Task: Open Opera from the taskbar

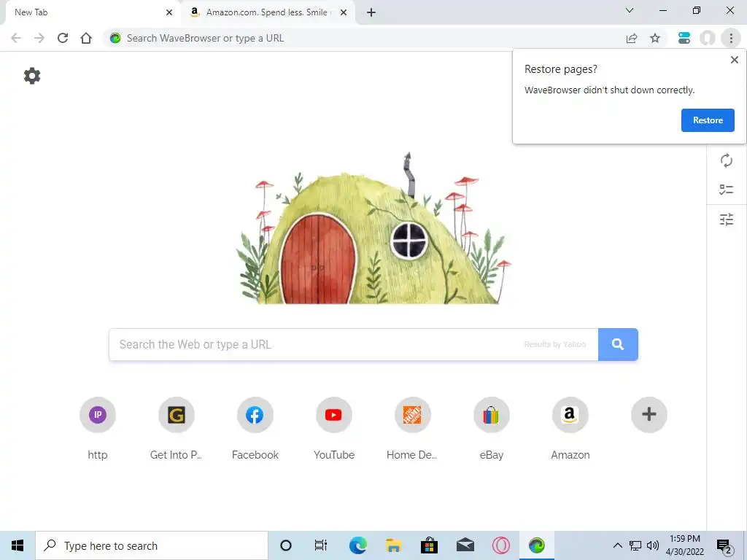Action: click(500, 545)
